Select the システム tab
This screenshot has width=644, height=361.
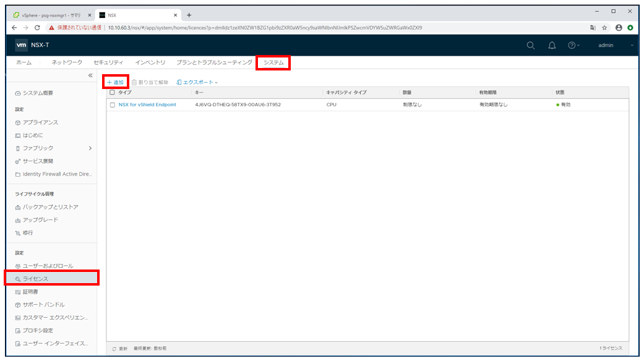(x=273, y=63)
